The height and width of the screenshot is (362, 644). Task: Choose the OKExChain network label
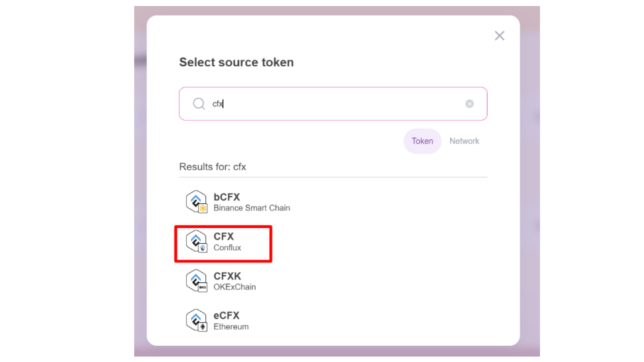235,287
